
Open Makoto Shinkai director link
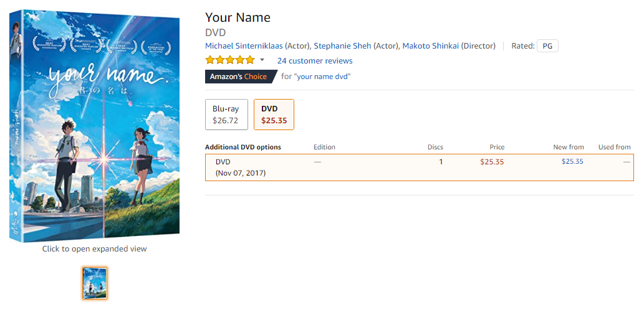431,46
